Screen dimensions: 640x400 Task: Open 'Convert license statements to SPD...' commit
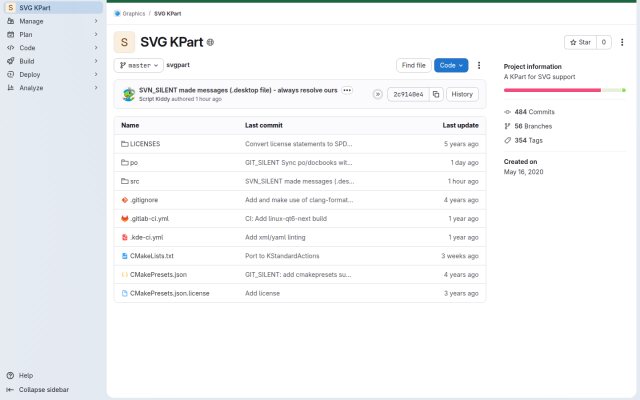(x=298, y=144)
